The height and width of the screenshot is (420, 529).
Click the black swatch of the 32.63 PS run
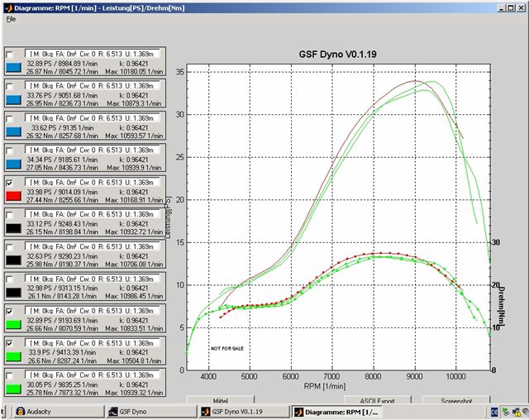(13, 260)
